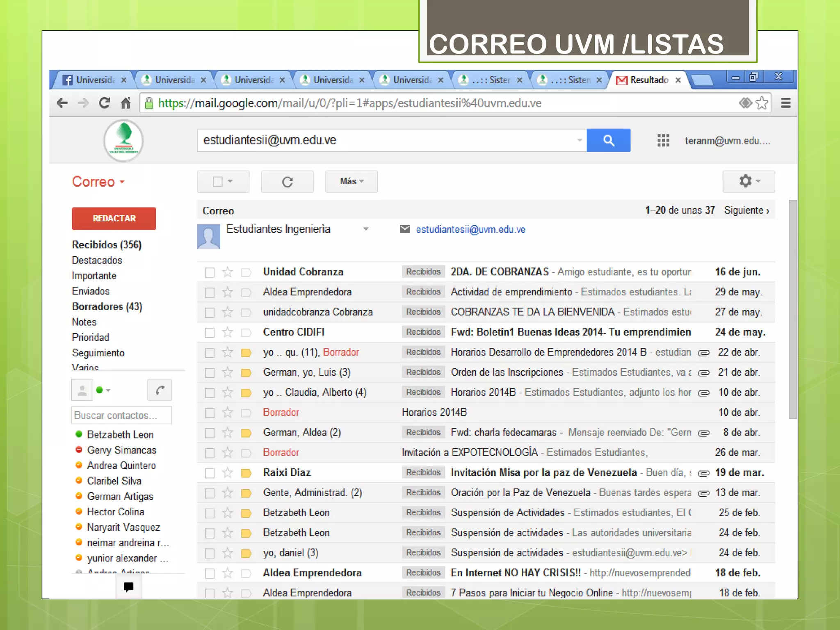Click the browser back arrow
840x630 pixels.
point(62,103)
